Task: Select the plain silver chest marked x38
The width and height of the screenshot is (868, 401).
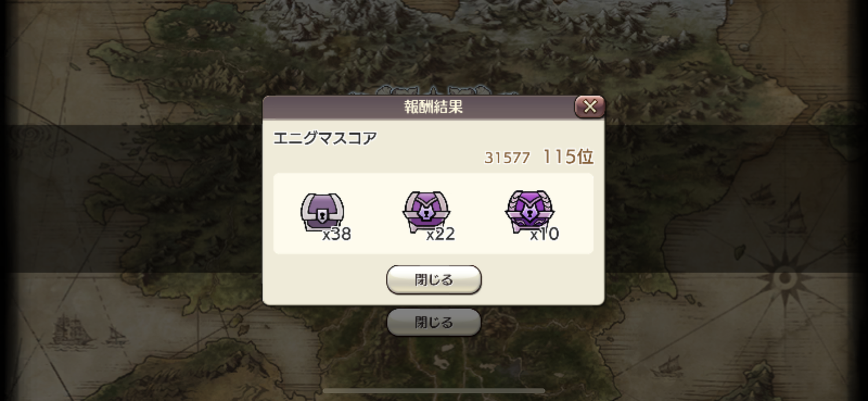Action: coord(322,212)
